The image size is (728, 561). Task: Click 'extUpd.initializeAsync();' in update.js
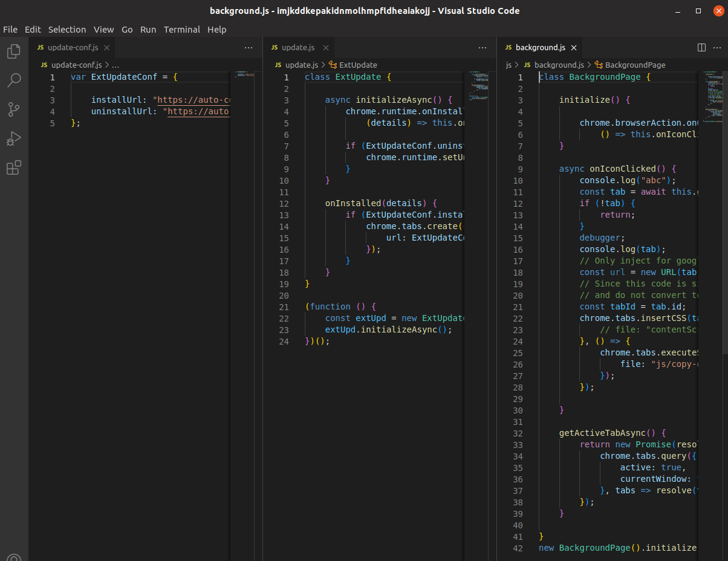click(x=389, y=330)
